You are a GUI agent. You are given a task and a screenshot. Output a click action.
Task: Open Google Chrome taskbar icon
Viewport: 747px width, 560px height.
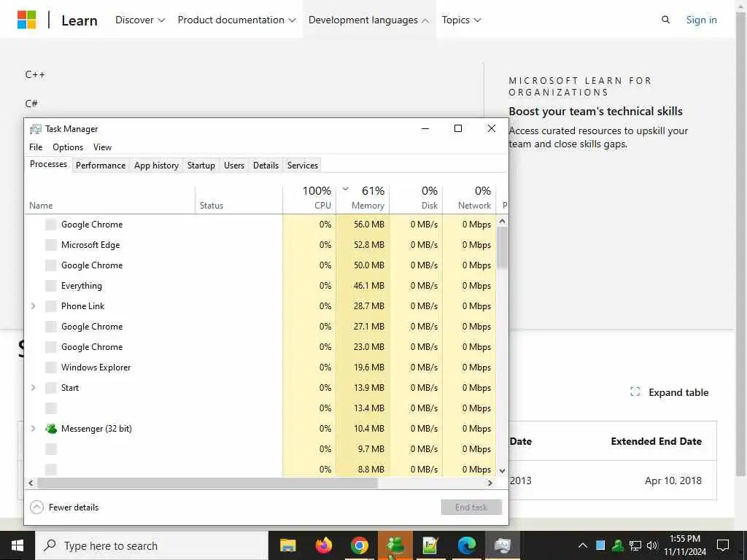click(359, 545)
